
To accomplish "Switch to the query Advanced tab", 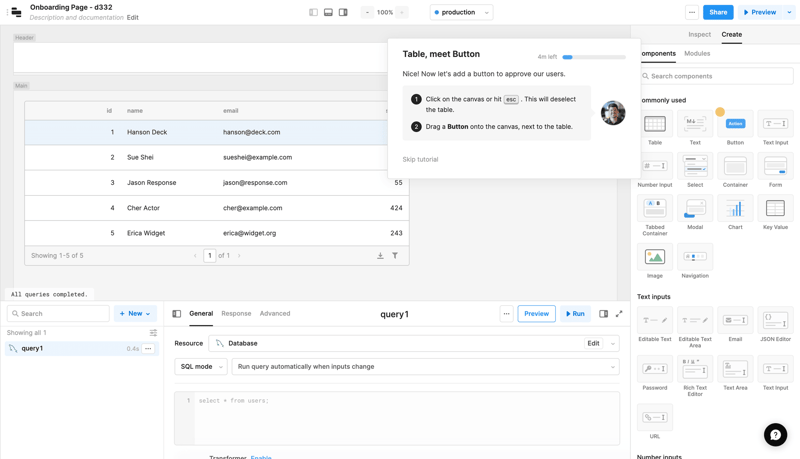I will tap(274, 313).
